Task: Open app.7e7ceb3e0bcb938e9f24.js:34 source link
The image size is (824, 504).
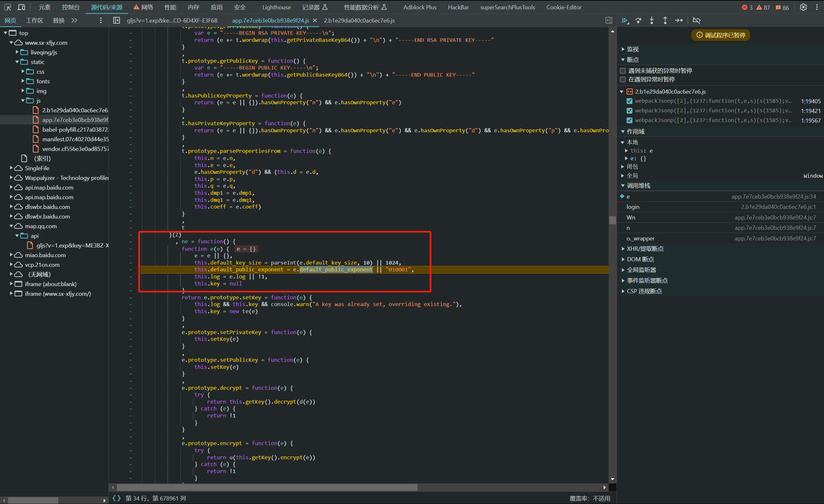Action: (773, 197)
